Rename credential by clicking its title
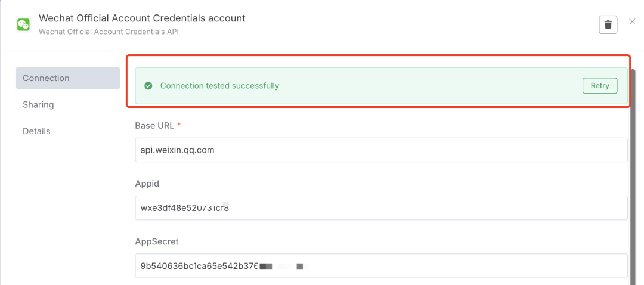This screenshot has height=285, width=644. click(x=142, y=18)
